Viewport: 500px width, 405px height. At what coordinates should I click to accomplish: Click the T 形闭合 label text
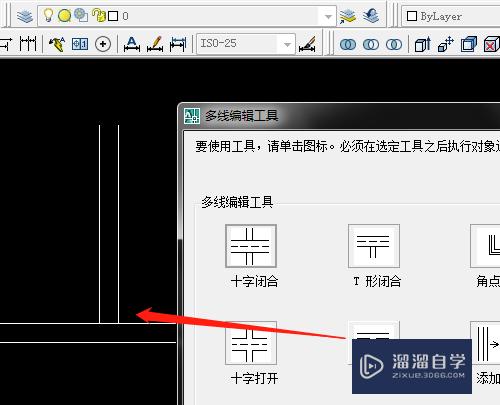click(x=377, y=282)
